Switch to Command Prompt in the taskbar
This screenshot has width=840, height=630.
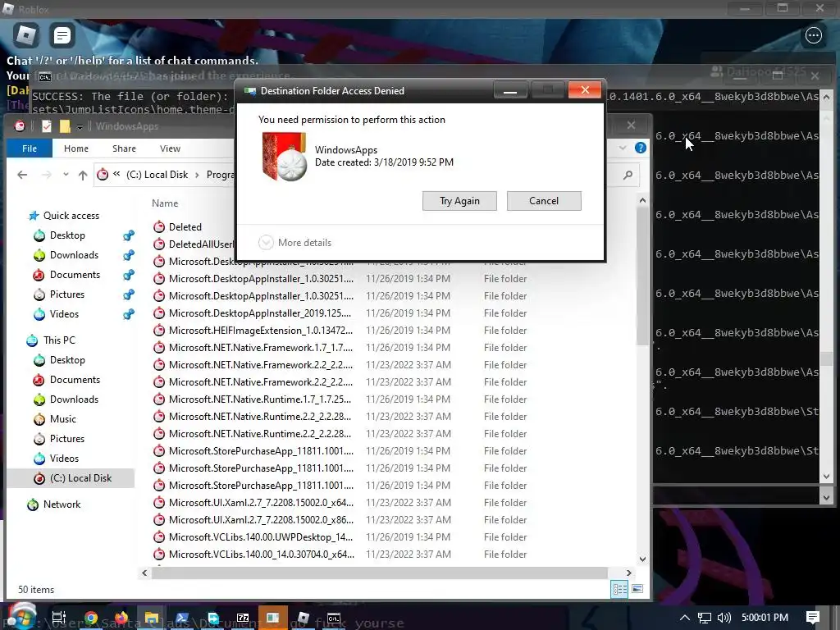pos(334,619)
